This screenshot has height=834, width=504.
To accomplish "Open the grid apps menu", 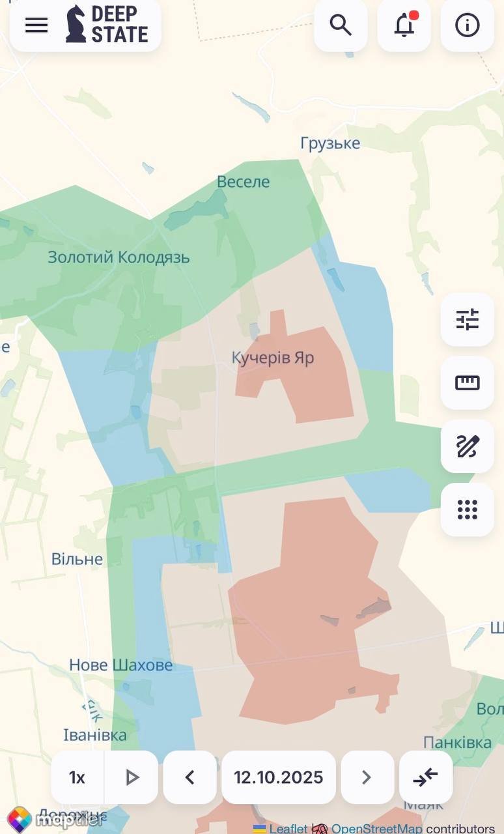I will [468, 510].
